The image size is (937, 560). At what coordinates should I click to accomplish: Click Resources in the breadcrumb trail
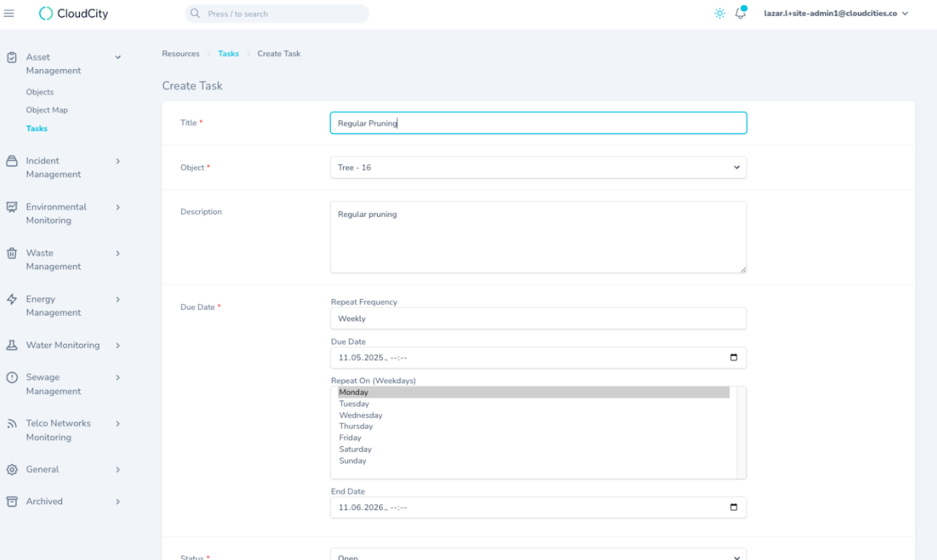click(180, 53)
